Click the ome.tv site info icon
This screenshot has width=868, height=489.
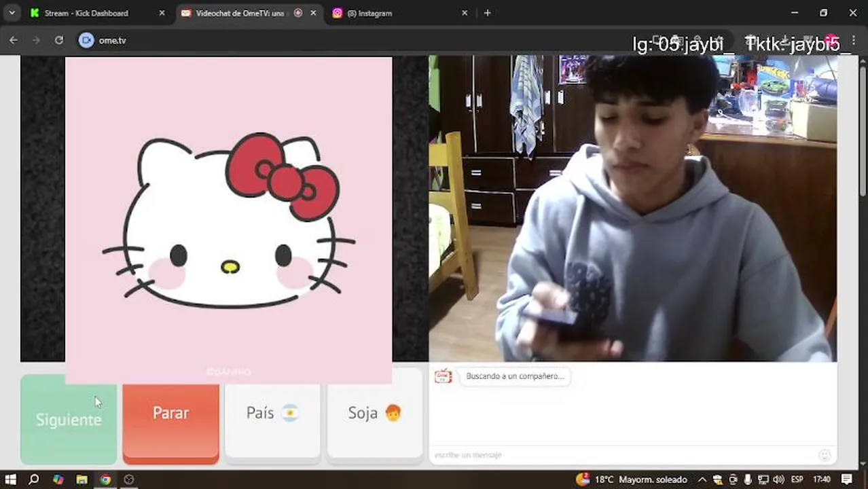click(x=86, y=40)
